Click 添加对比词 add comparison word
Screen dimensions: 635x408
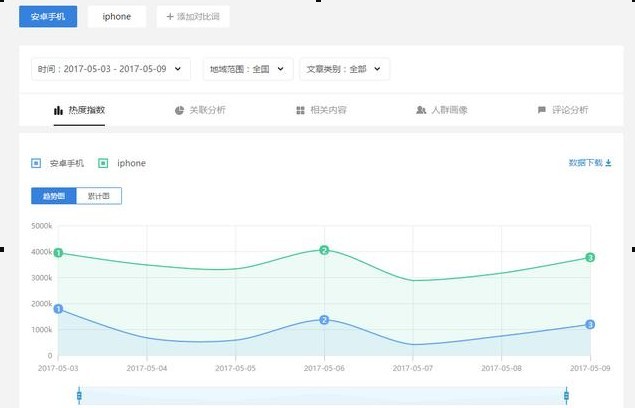[x=193, y=17]
